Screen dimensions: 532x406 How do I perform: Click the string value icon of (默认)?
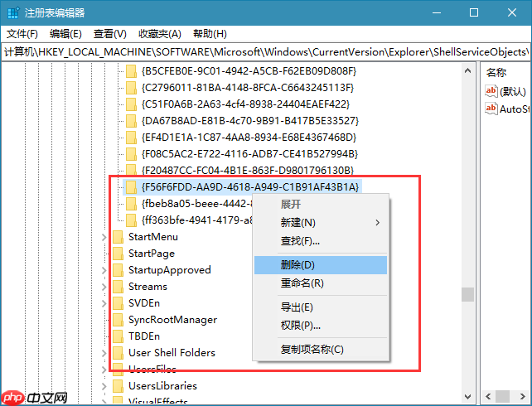pos(491,91)
